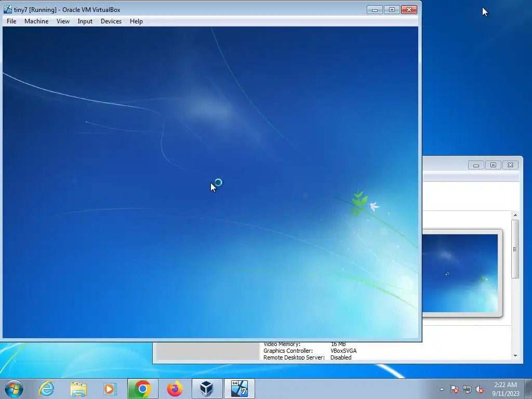Select the Graphics Controller VBoxSVGA value
Image resolution: width=532 pixels, height=399 pixels.
(343, 351)
